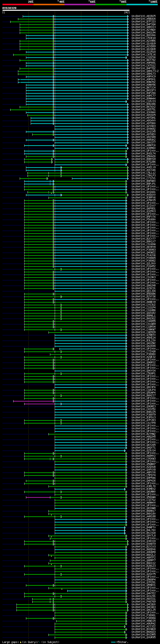Select hit UniRef100_B4FSD4
The width and height of the screenshot is (160, 644).
[x=143, y=24]
